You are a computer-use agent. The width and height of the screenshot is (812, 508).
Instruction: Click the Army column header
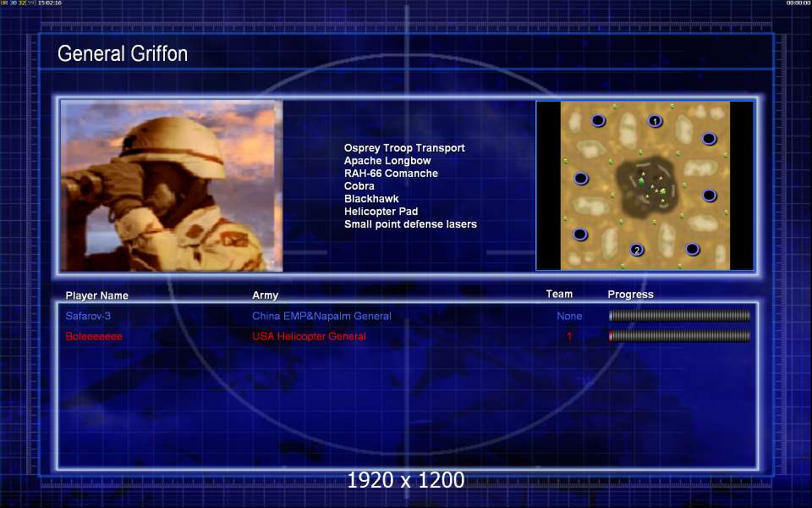tap(265, 295)
